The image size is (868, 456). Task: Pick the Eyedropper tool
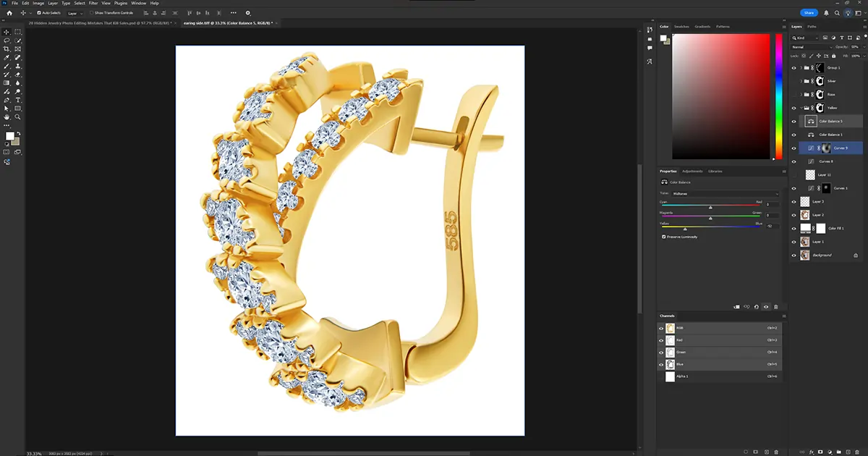7,57
